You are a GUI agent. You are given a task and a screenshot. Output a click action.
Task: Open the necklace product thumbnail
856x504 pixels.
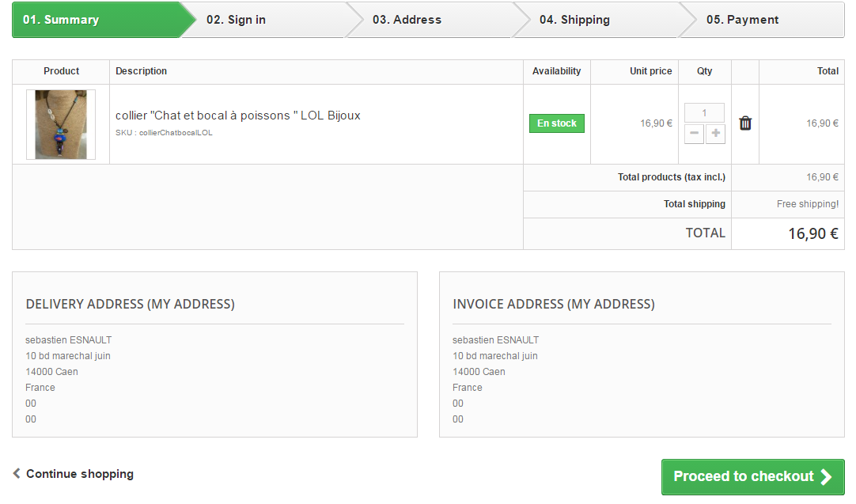point(61,124)
